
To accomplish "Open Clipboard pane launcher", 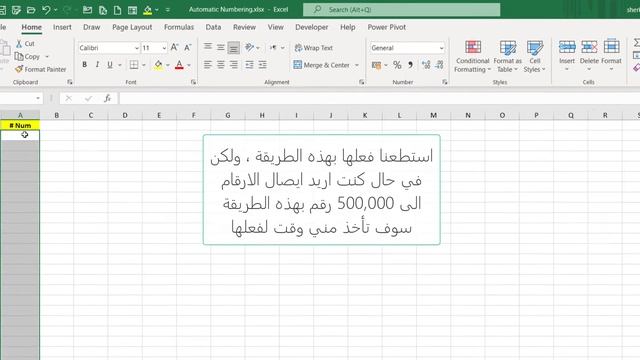I will pyautogui.click(x=70, y=82).
